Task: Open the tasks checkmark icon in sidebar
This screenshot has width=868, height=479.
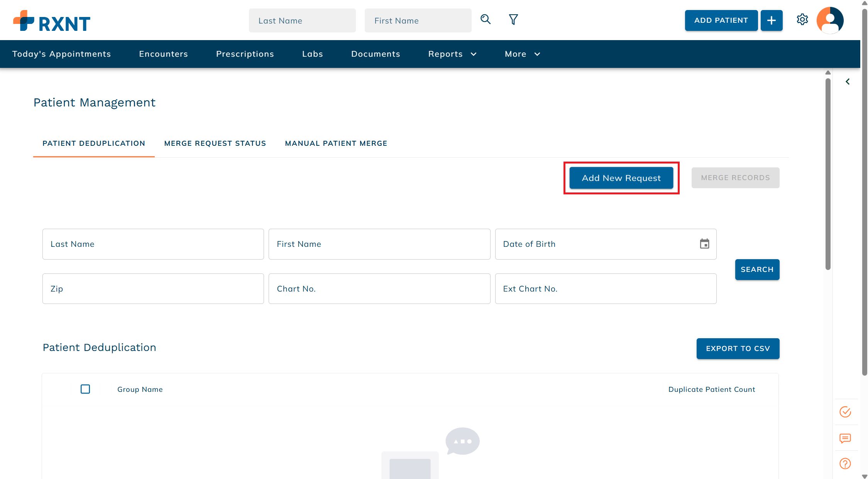Action: pos(845,412)
